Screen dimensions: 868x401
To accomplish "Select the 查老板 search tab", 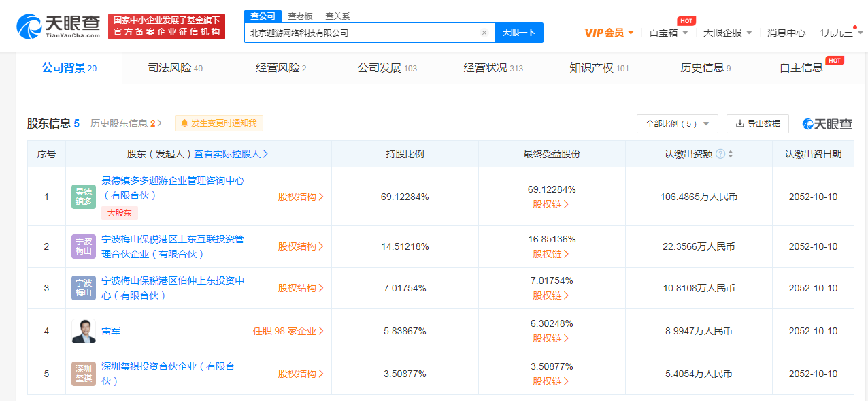I will (300, 16).
